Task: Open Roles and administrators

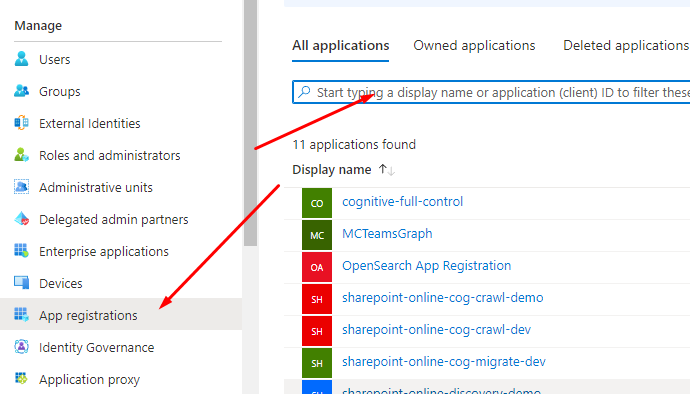Action: [110, 155]
